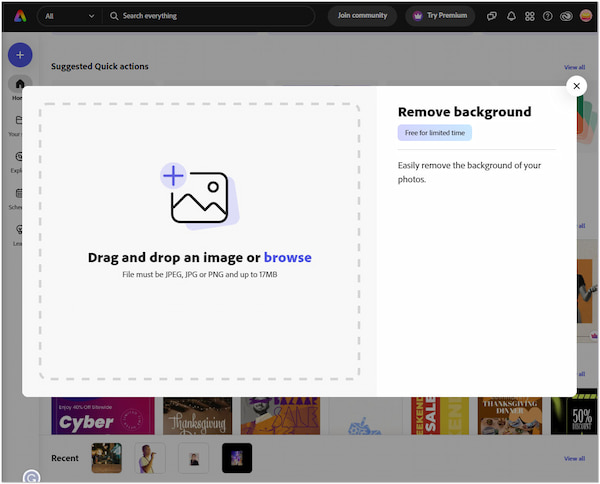Click the 'Remove background' heading
The image size is (600, 484).
(x=465, y=112)
